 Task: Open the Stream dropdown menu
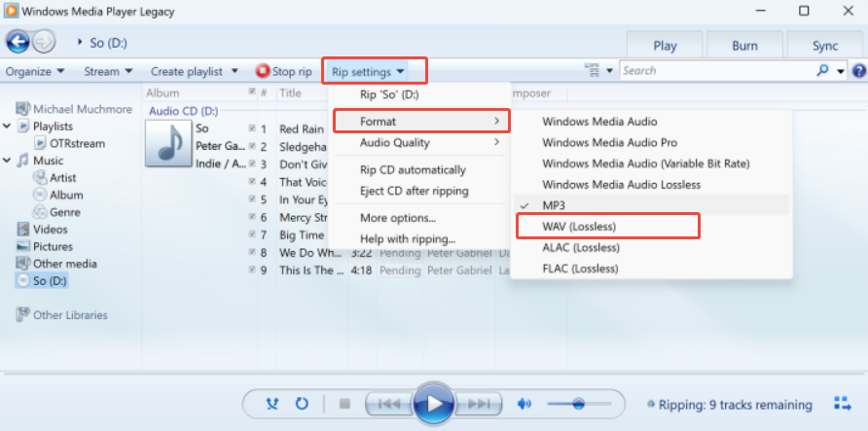(109, 71)
